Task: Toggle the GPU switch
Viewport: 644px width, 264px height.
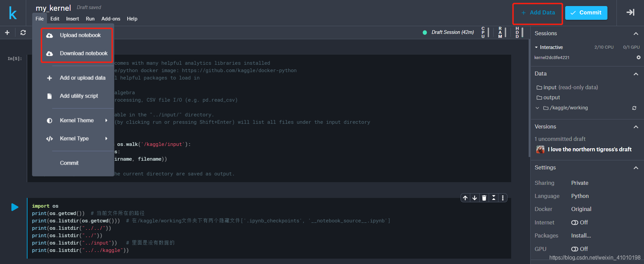Action: 575,249
